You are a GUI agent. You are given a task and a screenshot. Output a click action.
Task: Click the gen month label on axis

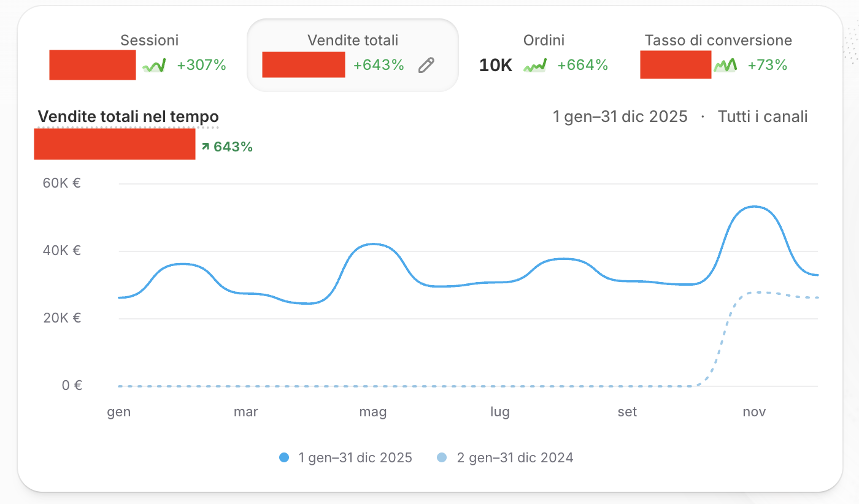pos(119,412)
